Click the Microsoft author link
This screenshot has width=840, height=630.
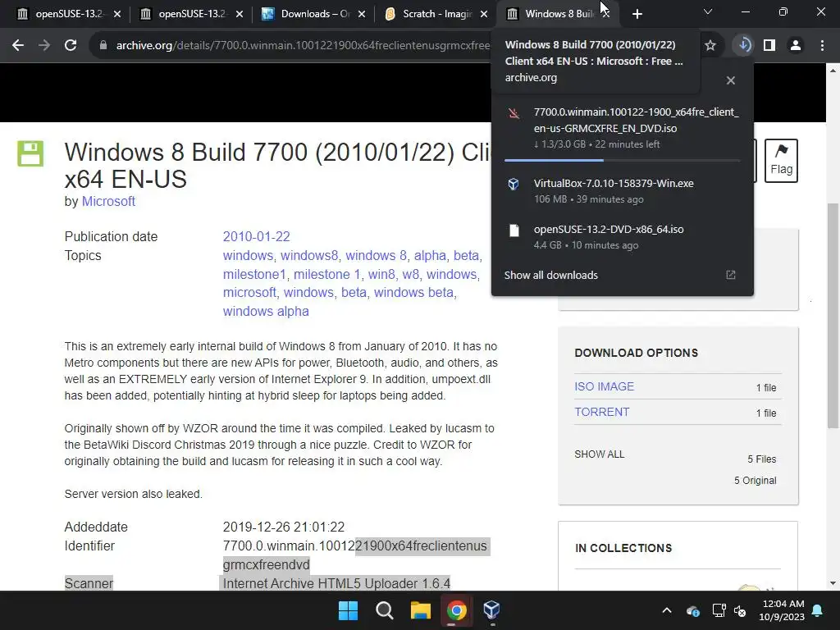tap(108, 202)
